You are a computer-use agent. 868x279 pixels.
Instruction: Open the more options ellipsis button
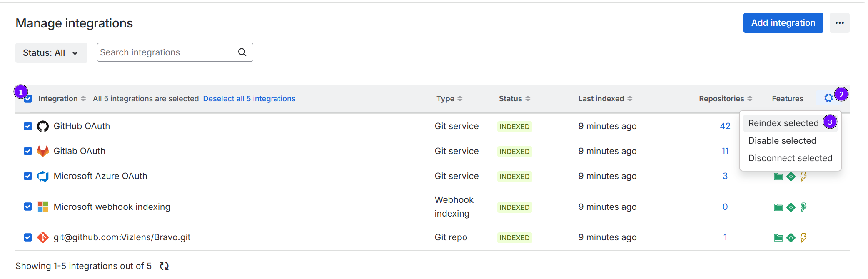click(x=839, y=23)
